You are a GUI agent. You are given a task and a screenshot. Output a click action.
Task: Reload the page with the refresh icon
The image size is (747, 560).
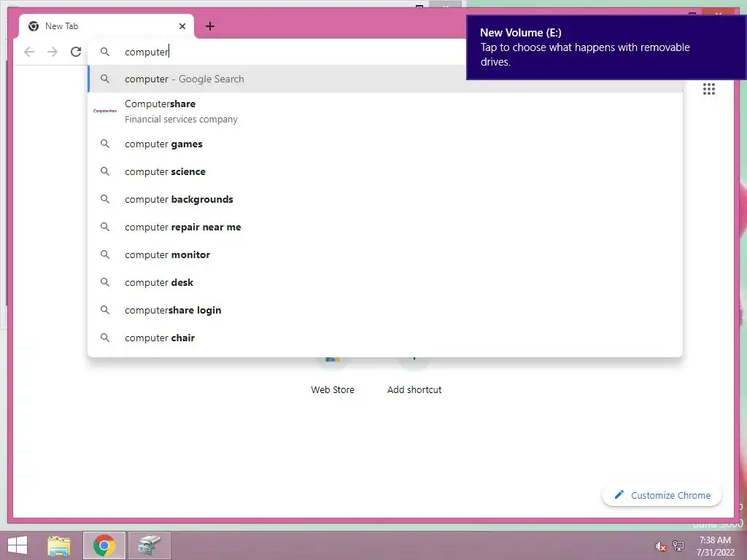coord(76,52)
